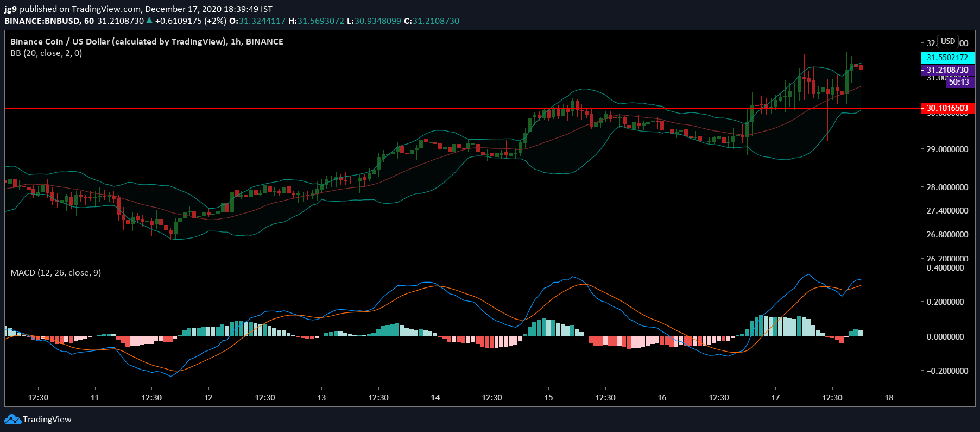980x432 pixels.
Task: Click the green up-arrow beside the price
Action: coord(149,21)
